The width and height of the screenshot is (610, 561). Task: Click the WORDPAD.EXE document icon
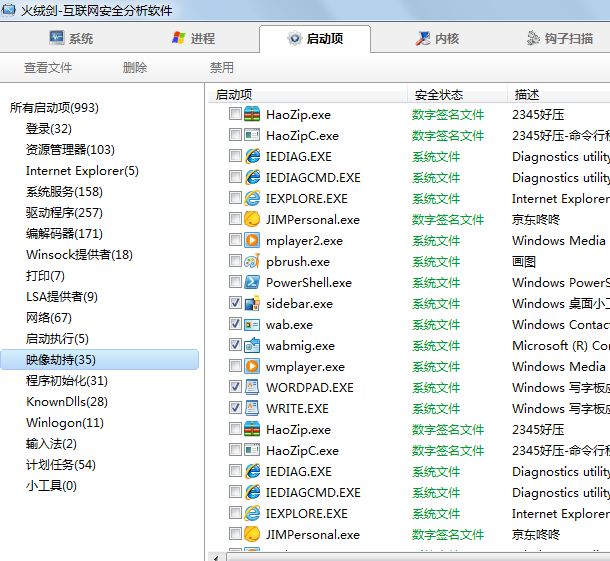tap(252, 387)
